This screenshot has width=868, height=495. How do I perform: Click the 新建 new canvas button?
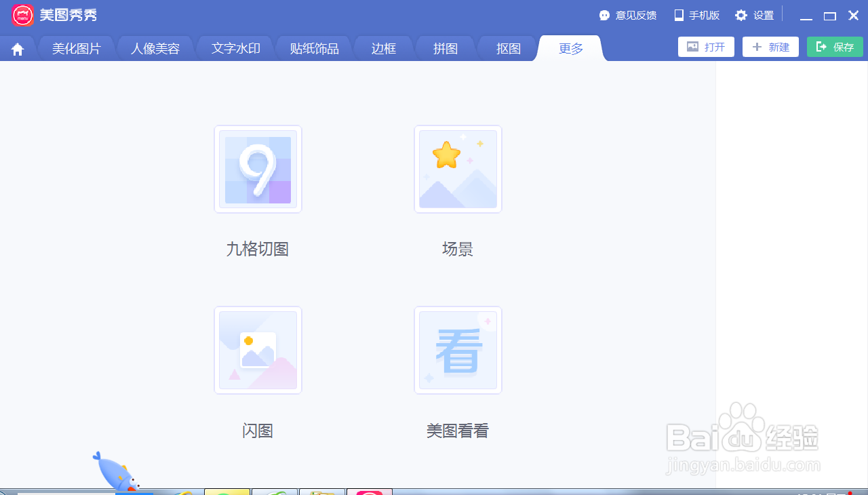click(x=770, y=47)
